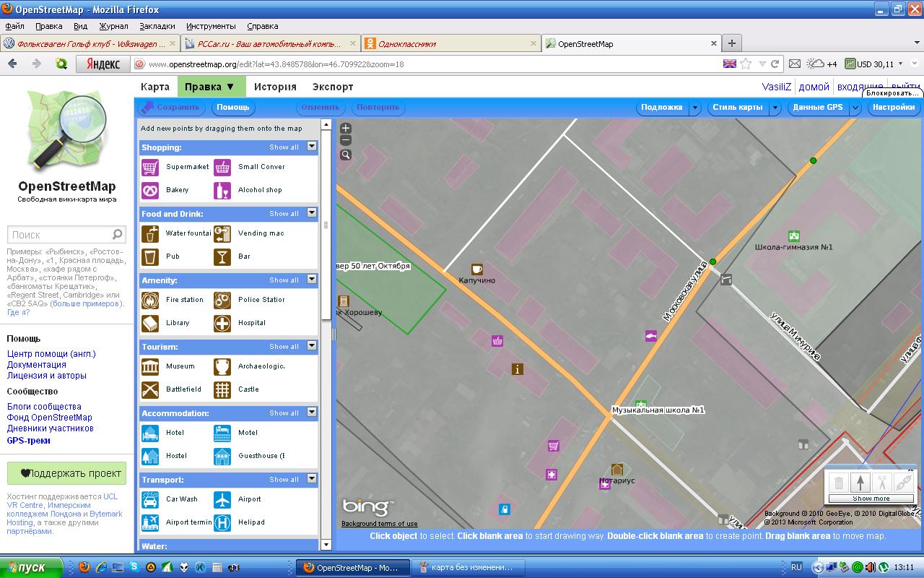The image size is (924, 578).
Task: Open the Журнал menu in Firefox
Action: point(113,26)
